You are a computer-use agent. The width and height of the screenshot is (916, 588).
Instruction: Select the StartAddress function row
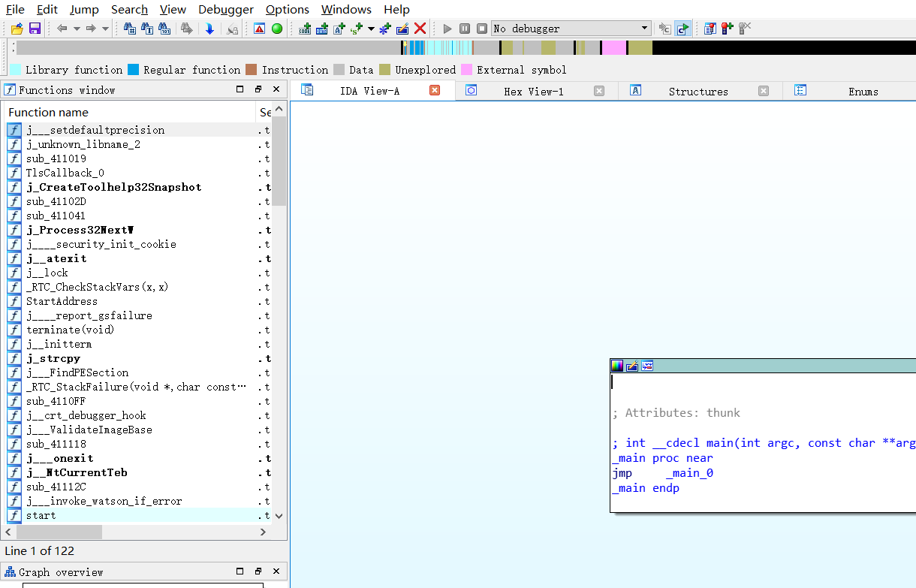139,301
